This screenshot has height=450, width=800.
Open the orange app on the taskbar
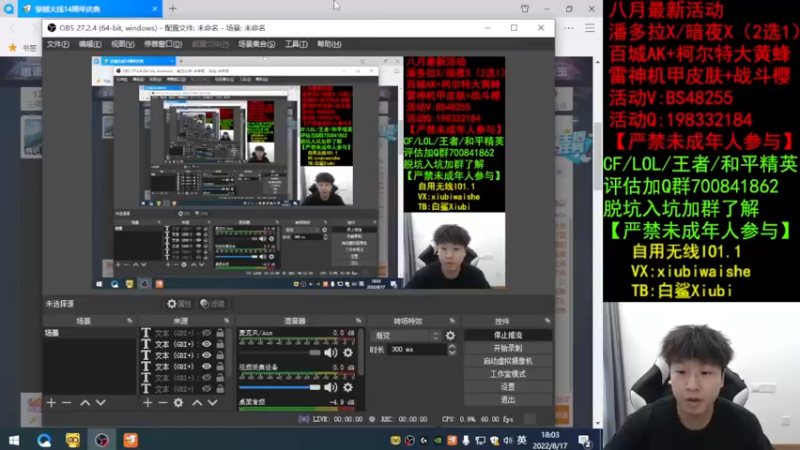pyautogui.click(x=131, y=440)
